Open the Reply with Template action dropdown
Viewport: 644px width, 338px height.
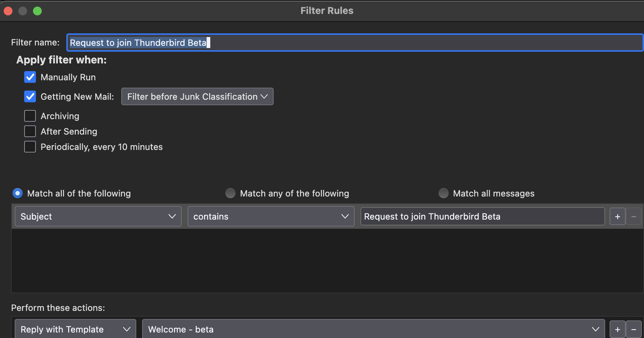[x=75, y=329]
